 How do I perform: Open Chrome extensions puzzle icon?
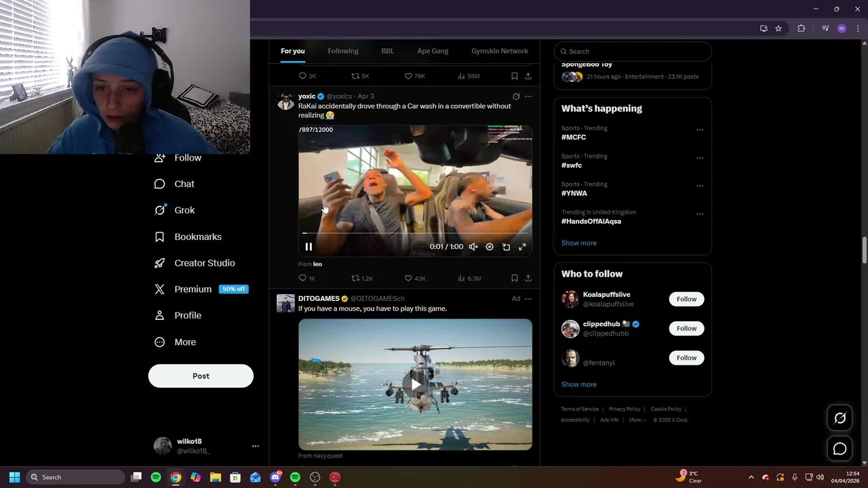click(x=802, y=28)
